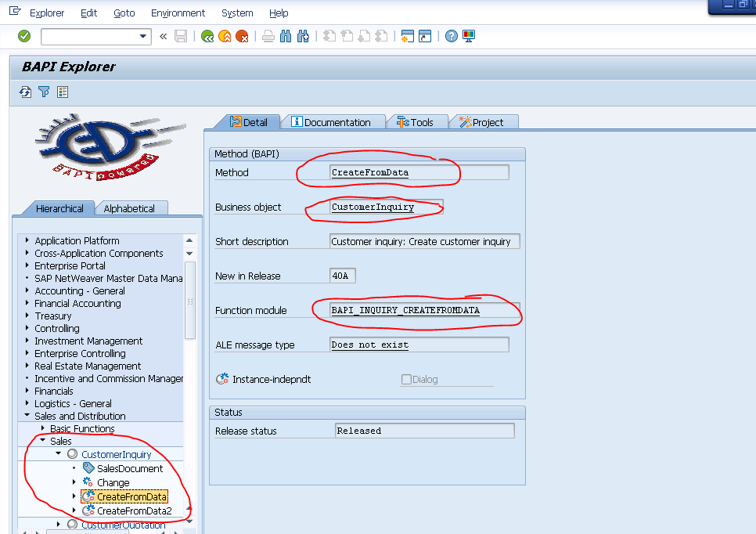Click the Find Next icon
Image resolution: width=756 pixels, height=534 pixels.
301,36
